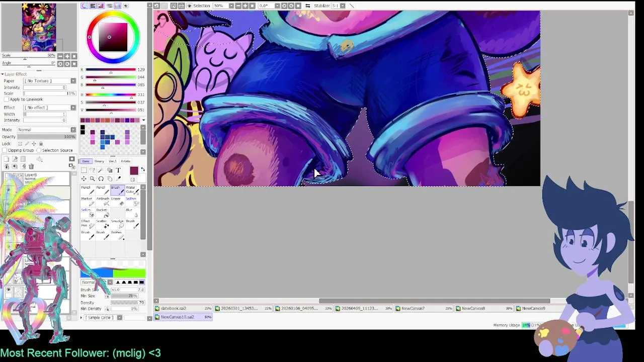
Task: Switch to the Binary tool tab
Action: (99, 161)
